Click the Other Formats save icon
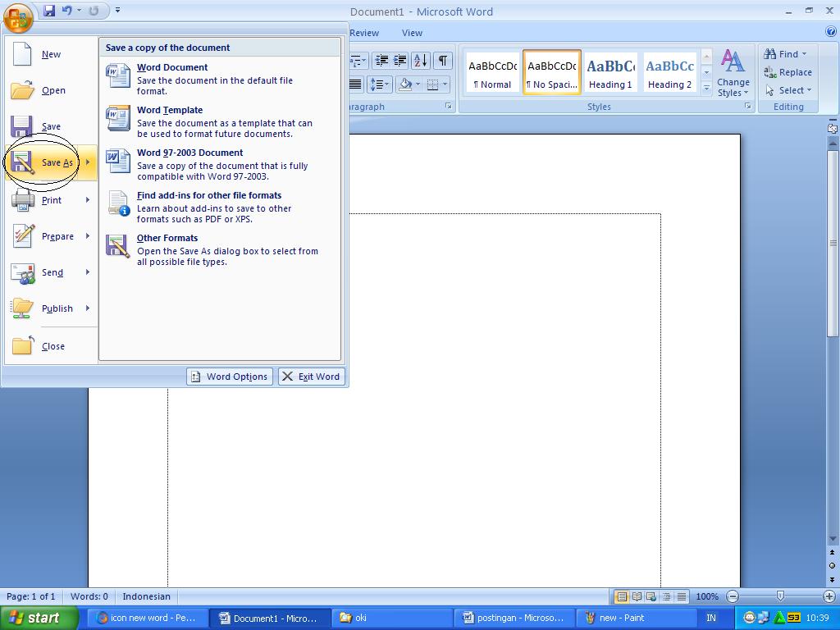 (x=118, y=246)
